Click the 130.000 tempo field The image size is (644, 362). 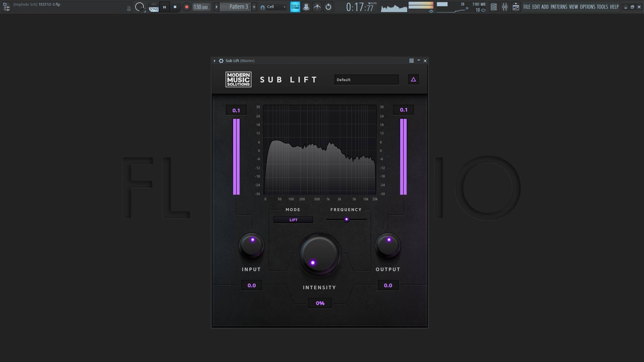[202, 7]
